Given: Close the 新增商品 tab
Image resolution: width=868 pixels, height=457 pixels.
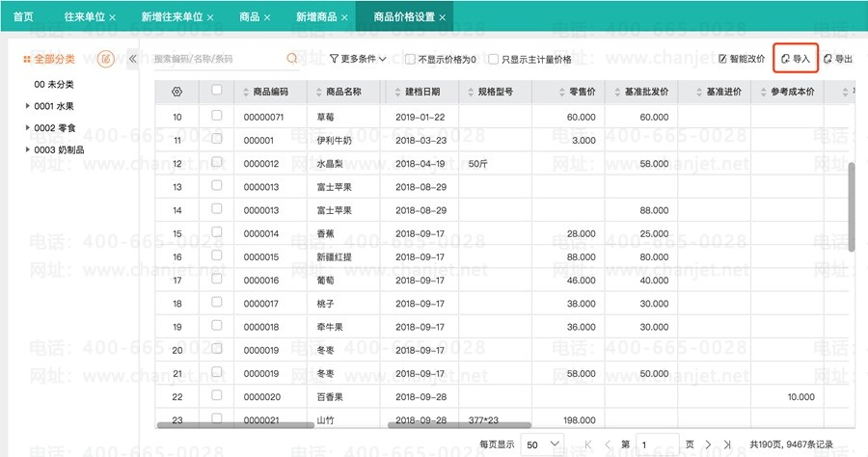Looking at the screenshot, I should [x=344, y=17].
